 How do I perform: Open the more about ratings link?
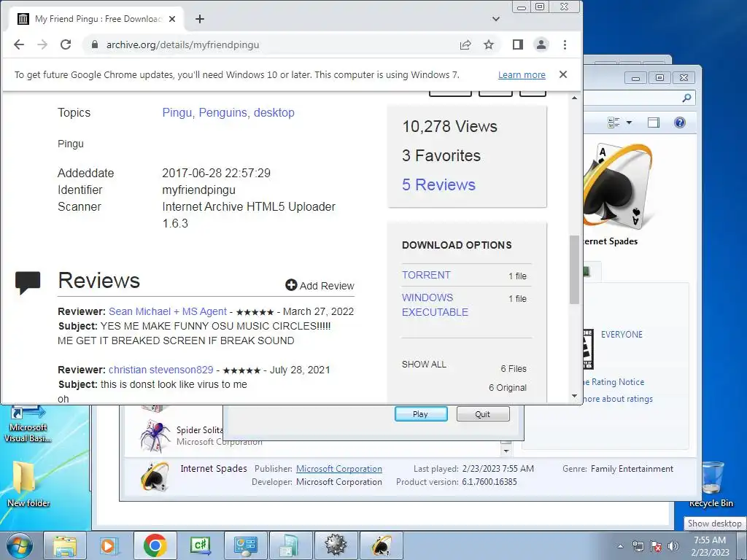618,399
